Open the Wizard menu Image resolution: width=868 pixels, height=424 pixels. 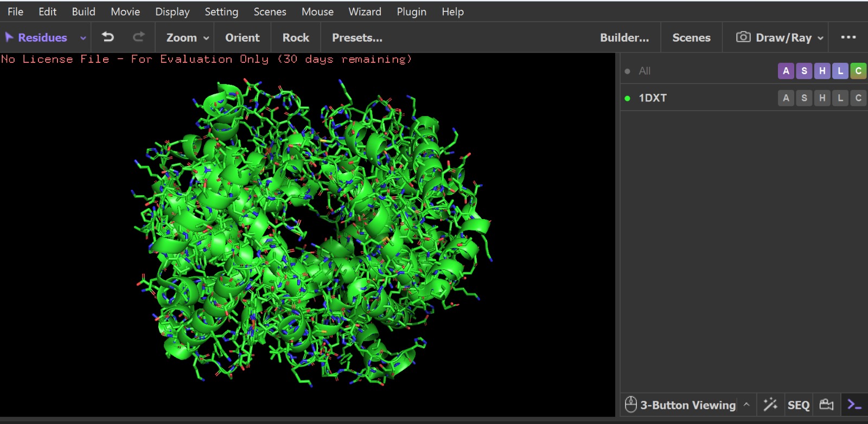pyautogui.click(x=365, y=11)
